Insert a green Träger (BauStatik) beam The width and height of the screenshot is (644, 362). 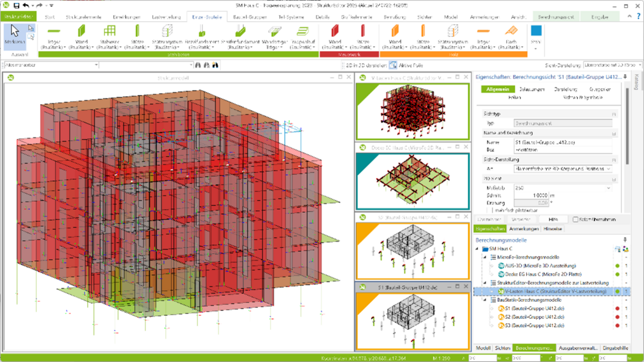tap(54, 37)
